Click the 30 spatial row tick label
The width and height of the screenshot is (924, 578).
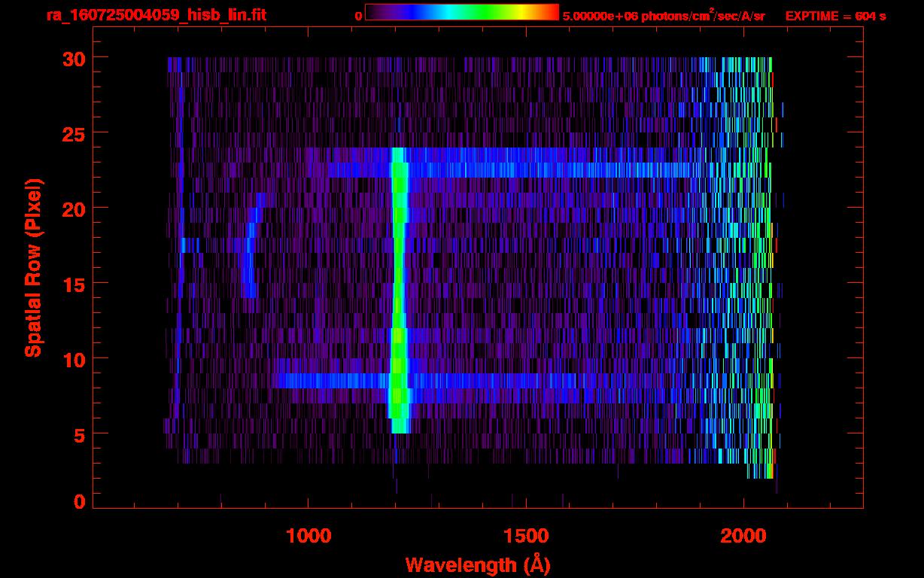coord(74,58)
